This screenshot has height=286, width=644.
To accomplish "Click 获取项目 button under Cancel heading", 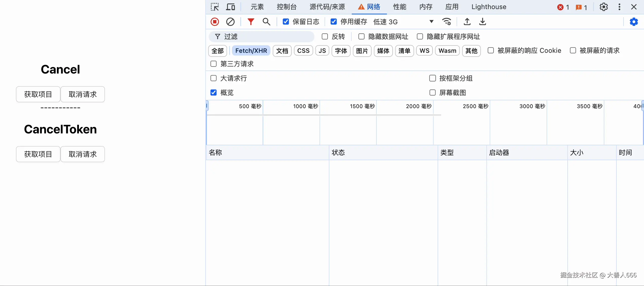I will tap(38, 94).
